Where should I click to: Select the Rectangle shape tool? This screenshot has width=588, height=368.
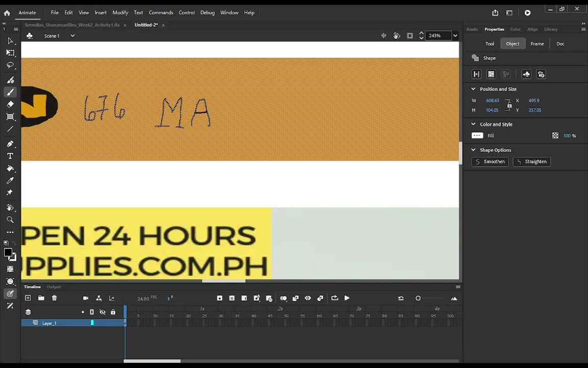pos(10,117)
